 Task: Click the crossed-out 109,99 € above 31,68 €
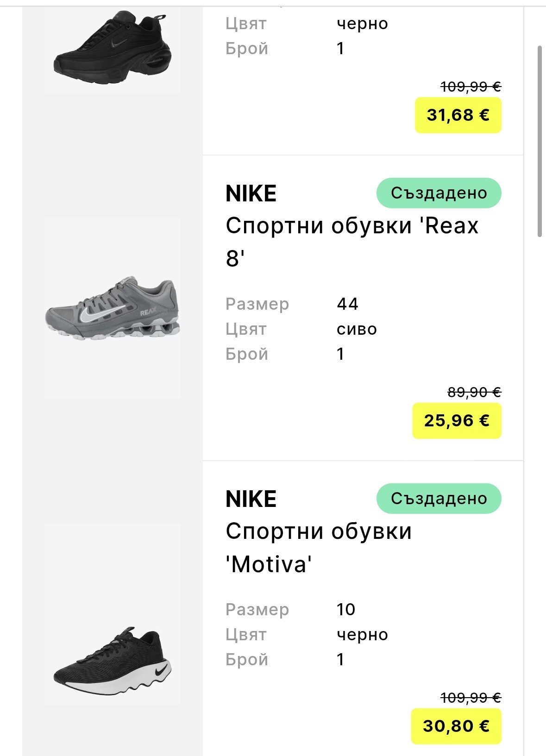click(471, 87)
